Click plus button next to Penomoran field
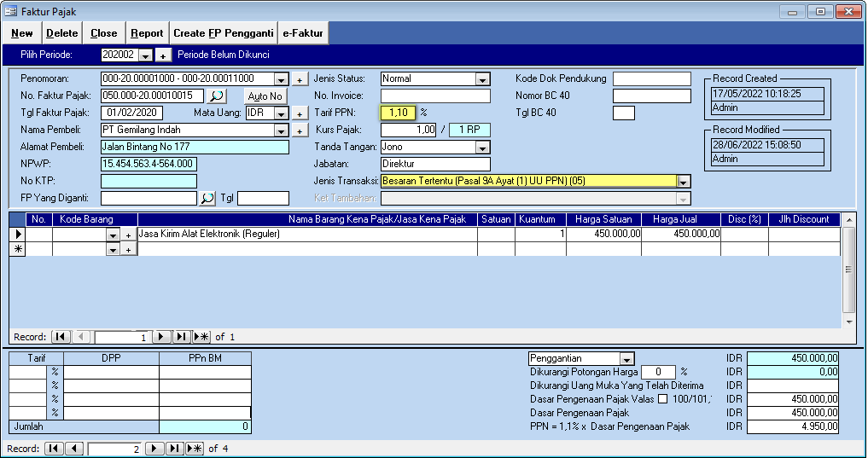The image size is (868, 458). coord(300,79)
